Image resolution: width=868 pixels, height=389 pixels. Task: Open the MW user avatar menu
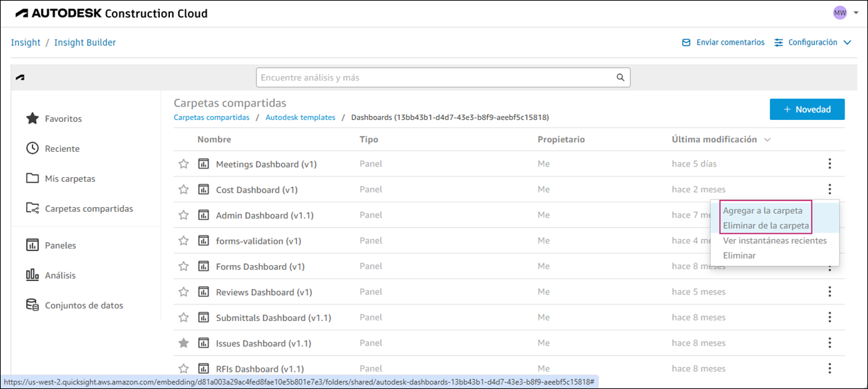(x=840, y=13)
